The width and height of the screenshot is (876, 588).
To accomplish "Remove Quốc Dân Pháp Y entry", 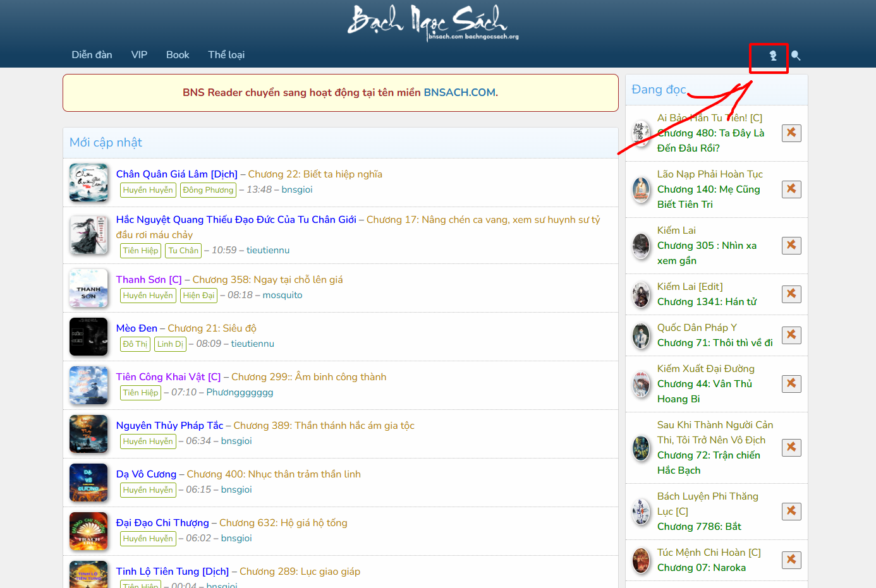I will (791, 335).
